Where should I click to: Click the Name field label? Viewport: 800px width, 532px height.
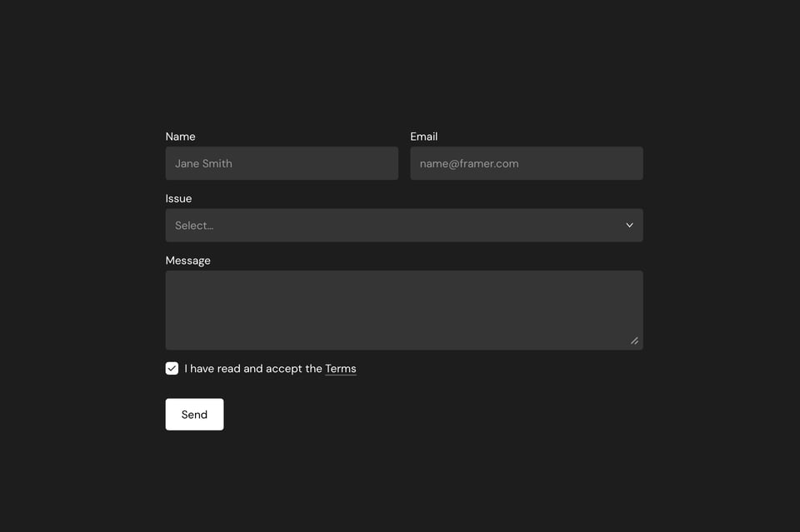pos(180,136)
